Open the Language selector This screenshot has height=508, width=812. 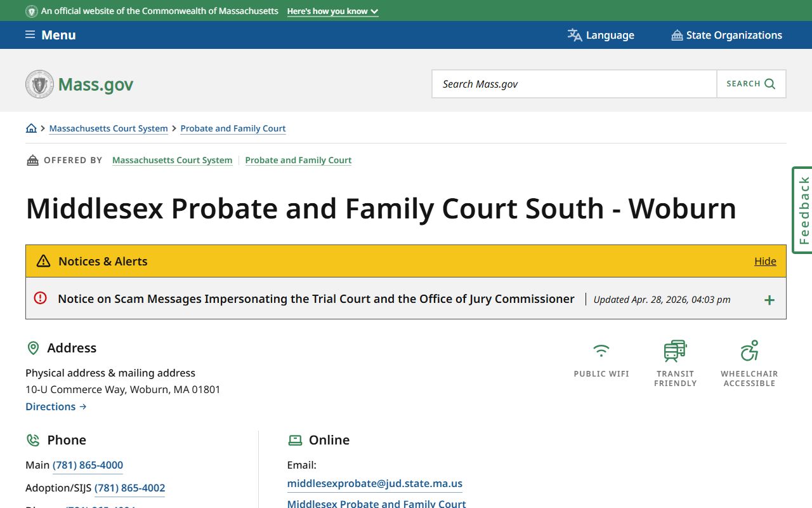point(601,35)
